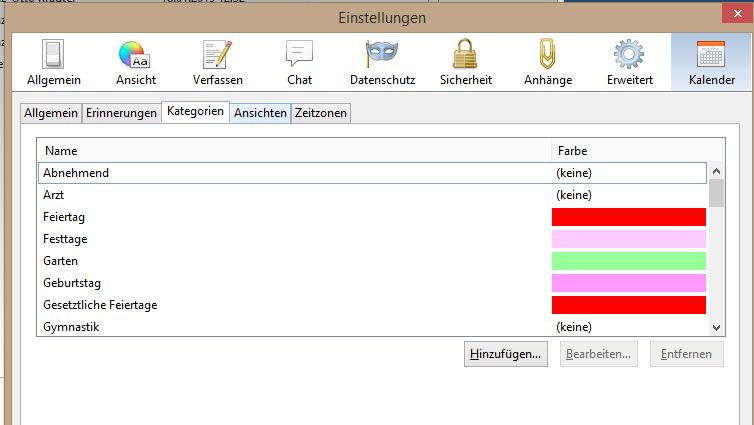
Task: Close the Einstellungen dialog
Action: tap(738, 14)
